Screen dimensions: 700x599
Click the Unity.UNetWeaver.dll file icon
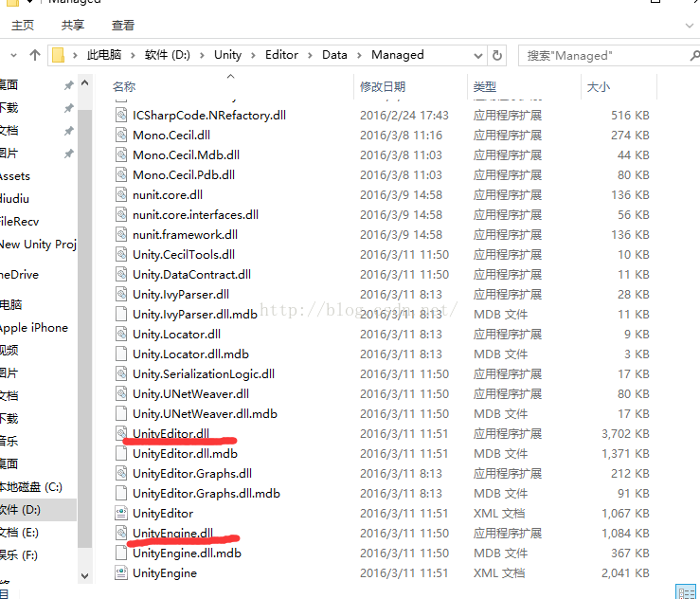coord(121,394)
